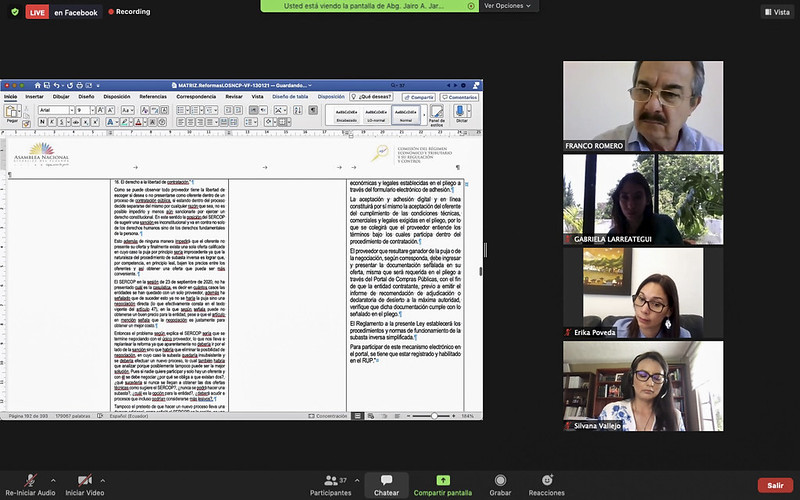Image resolution: width=800 pixels, height=500 pixels.
Task: Unmute with Re-Iniciar Audio
Action: (x=30, y=485)
